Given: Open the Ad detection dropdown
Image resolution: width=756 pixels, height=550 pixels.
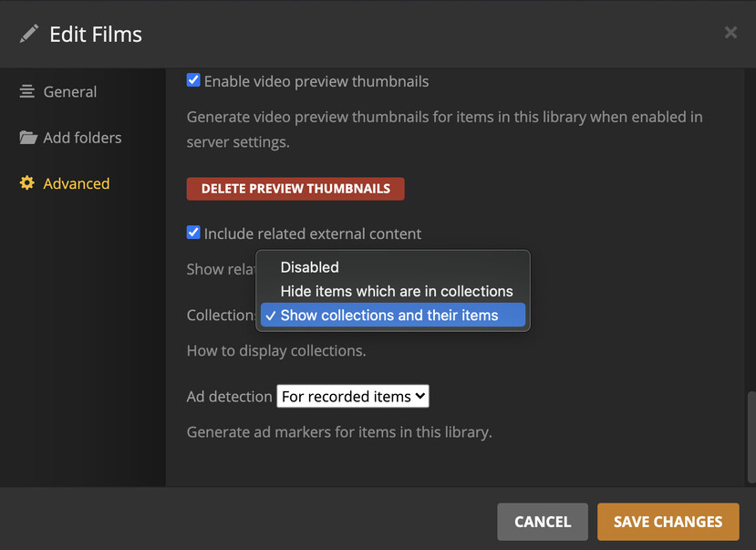Looking at the screenshot, I should coord(352,396).
